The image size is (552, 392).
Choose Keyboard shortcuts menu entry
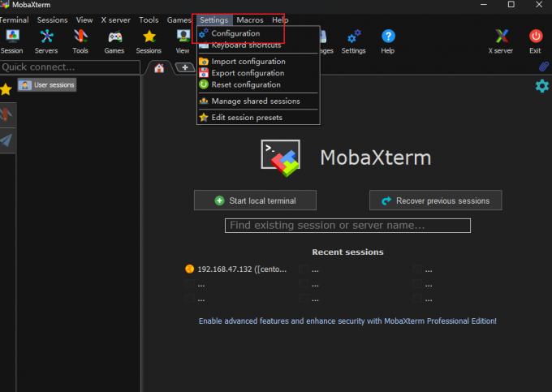(258, 45)
